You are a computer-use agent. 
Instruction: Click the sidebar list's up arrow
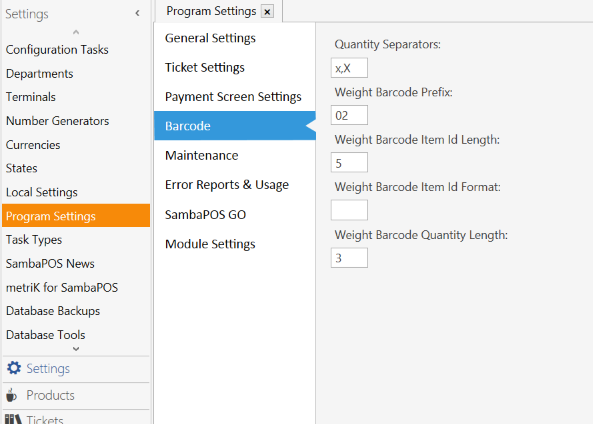click(76, 32)
